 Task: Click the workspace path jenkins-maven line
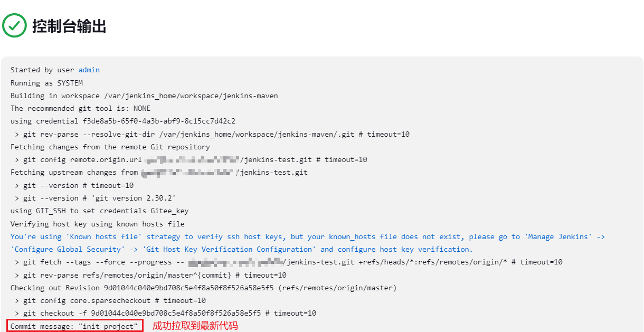(x=144, y=96)
